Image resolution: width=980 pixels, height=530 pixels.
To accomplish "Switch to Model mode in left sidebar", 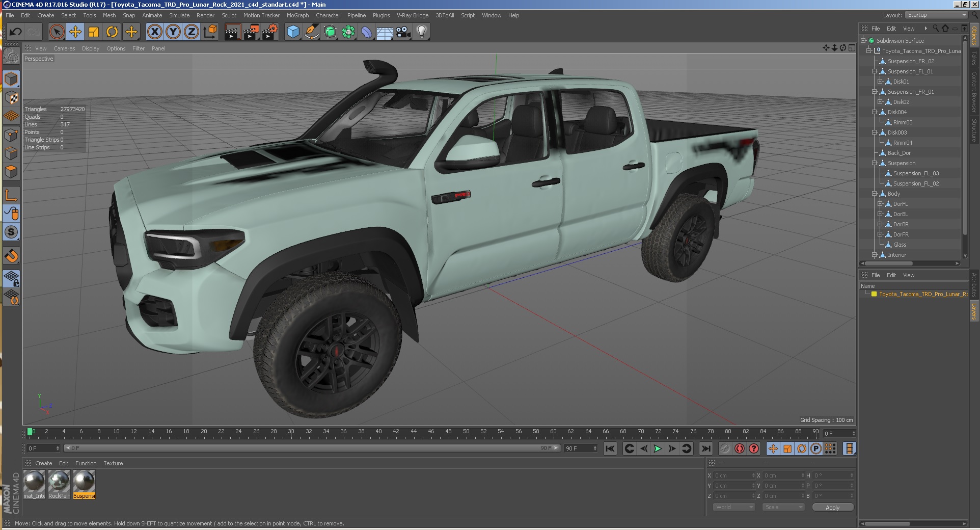I will tap(11, 79).
